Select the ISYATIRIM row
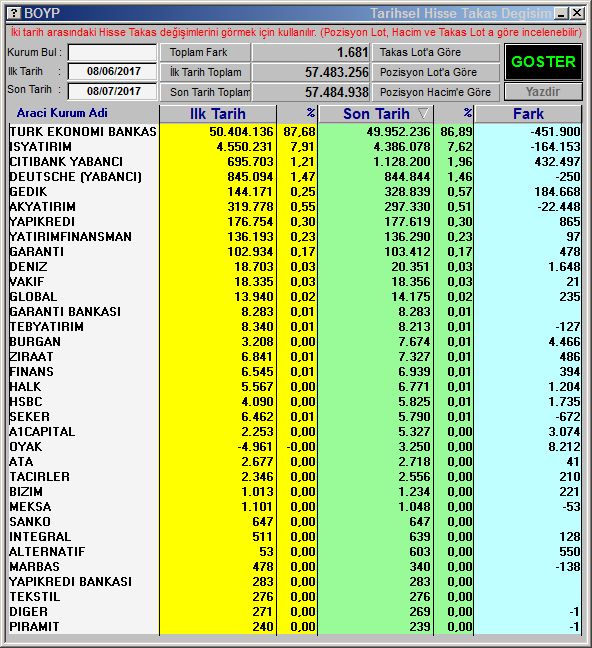Viewport: 592px width, 648px height. click(295, 147)
